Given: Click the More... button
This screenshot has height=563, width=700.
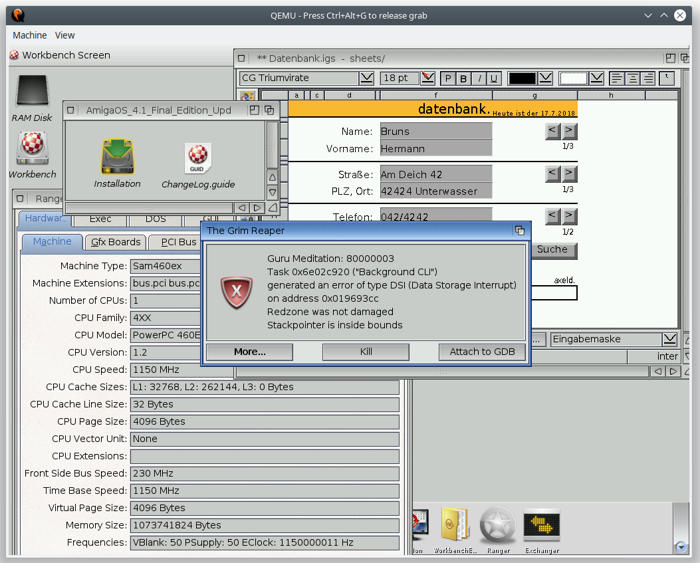Looking at the screenshot, I should click(250, 352).
